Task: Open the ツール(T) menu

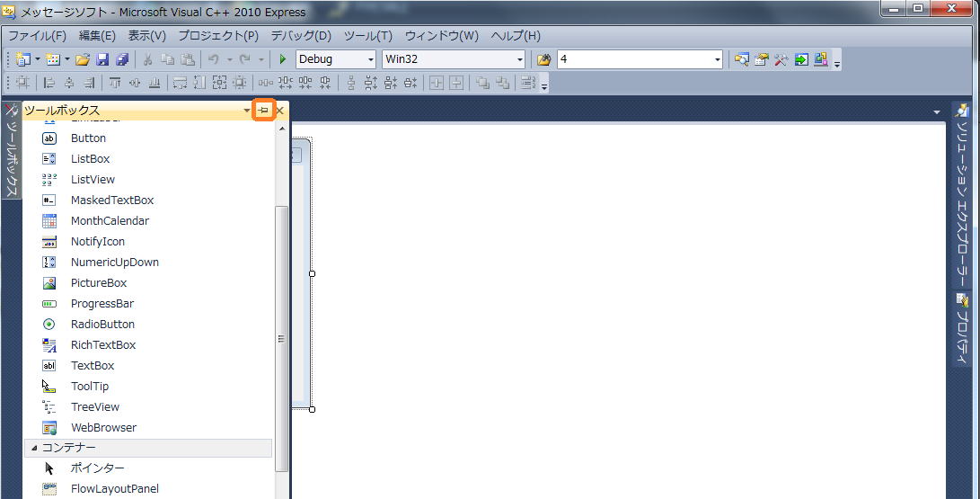Action: pyautogui.click(x=368, y=36)
